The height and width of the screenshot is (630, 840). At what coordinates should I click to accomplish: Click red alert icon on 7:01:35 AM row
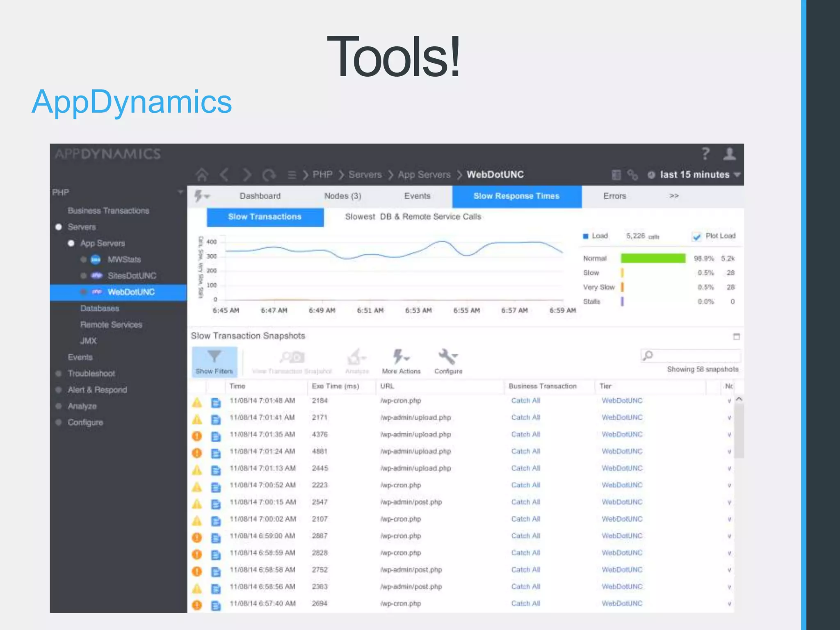pos(197,436)
